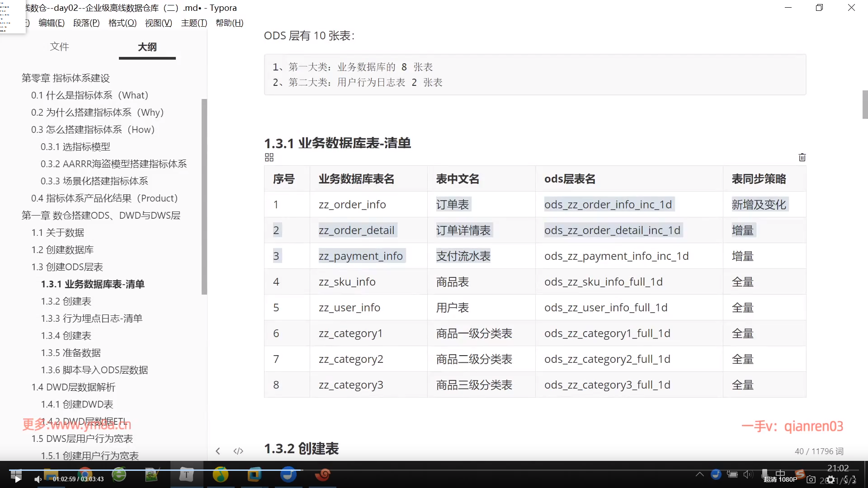The width and height of the screenshot is (868, 488).
Task: Click the table delete trash icon
Action: click(x=802, y=157)
